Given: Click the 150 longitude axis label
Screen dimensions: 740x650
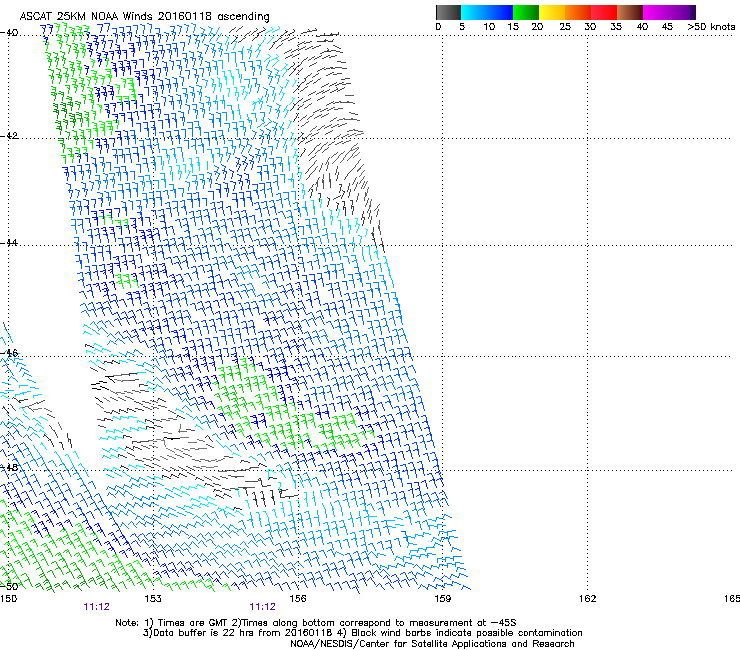Looking at the screenshot, I should tap(8, 599).
